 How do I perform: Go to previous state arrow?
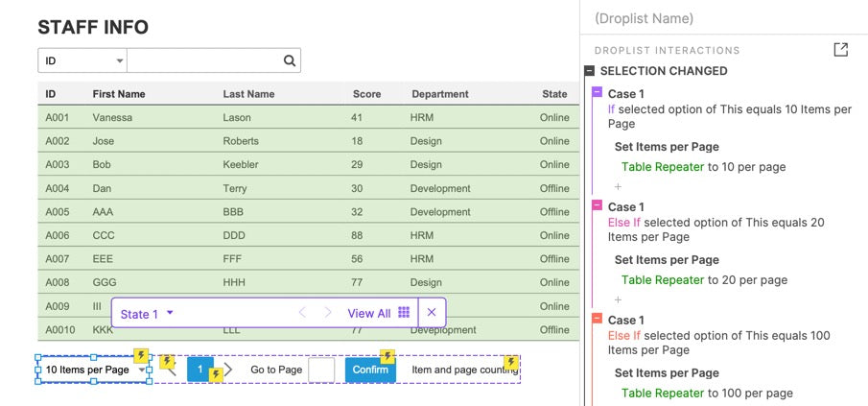click(x=302, y=313)
